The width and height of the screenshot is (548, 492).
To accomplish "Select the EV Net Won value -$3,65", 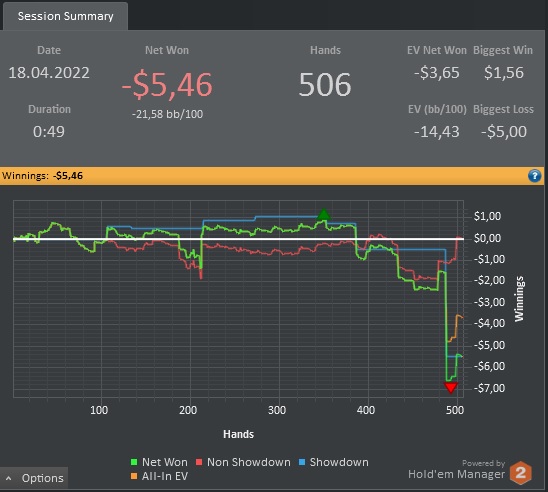I will click(x=437, y=73).
